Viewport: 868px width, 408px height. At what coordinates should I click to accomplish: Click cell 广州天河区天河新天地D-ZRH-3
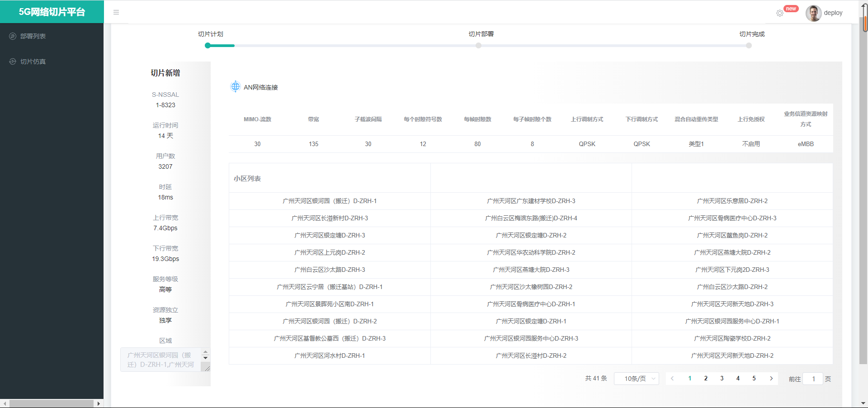(732, 304)
